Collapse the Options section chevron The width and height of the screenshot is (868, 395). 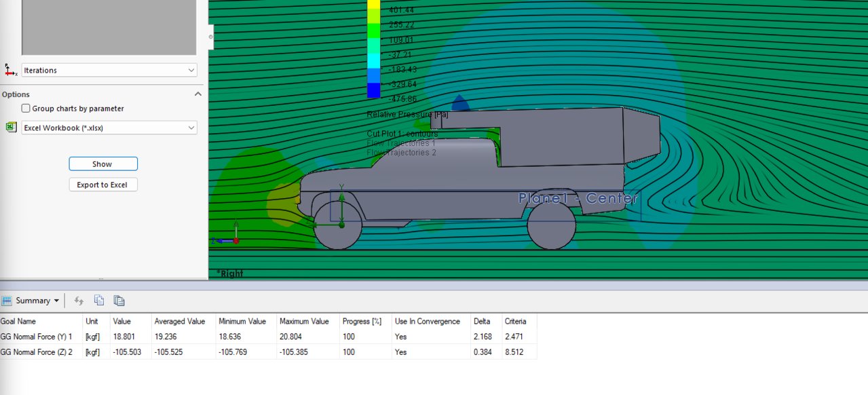coord(198,94)
